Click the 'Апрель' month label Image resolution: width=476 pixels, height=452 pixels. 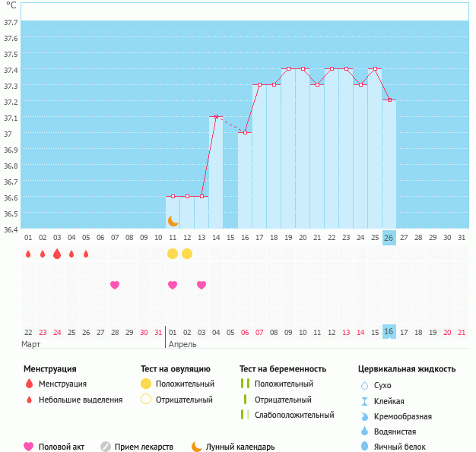tap(182, 344)
